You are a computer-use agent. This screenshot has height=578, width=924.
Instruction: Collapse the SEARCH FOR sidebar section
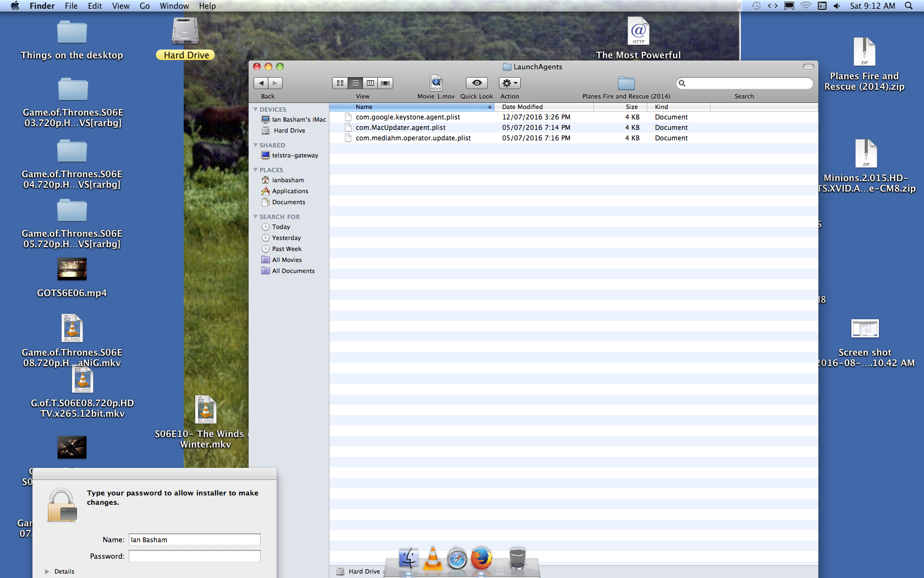(256, 217)
